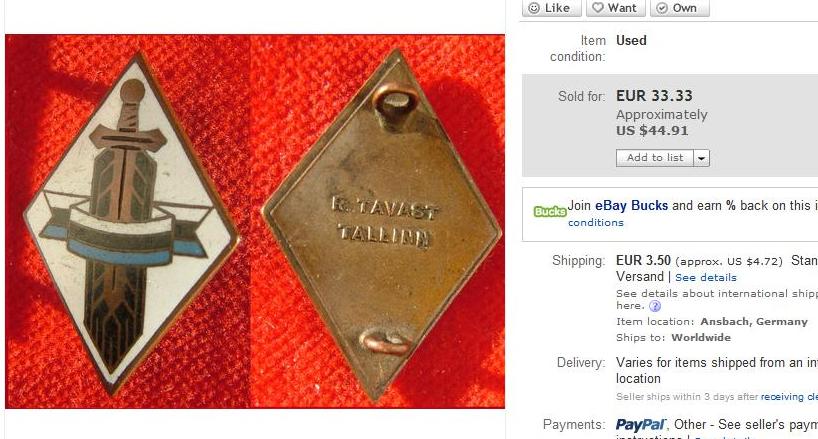
Task: Click the smiley face icon on Like
Action: [534, 8]
